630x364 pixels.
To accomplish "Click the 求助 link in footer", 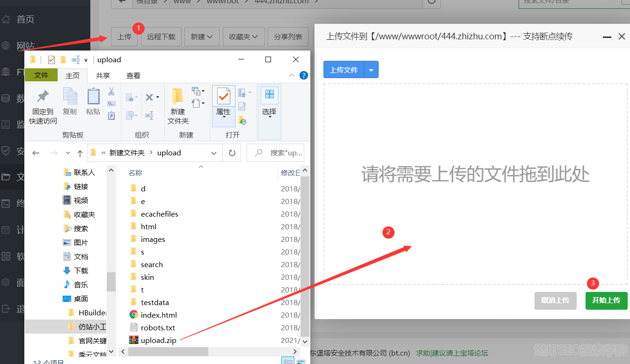I will click(x=423, y=353).
